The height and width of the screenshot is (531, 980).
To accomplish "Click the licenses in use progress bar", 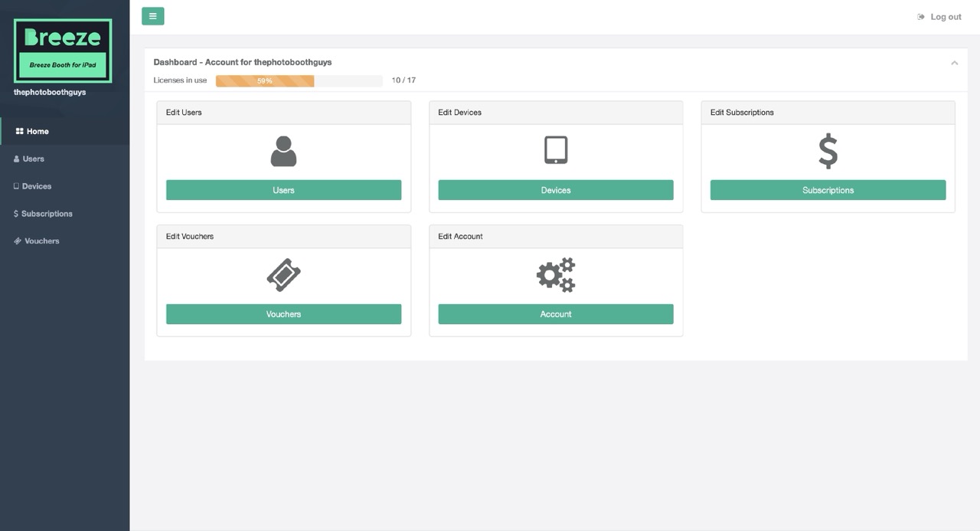I will (x=299, y=80).
